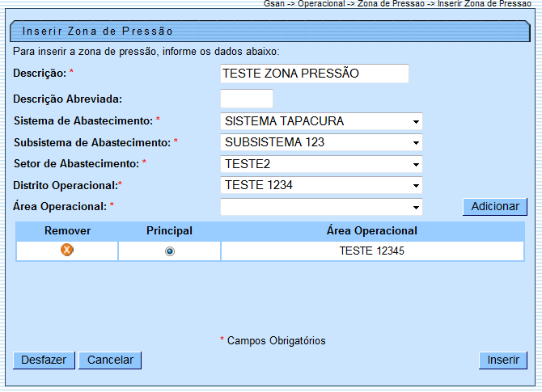Click the Desfazer button
Viewport: 542px width, 392px height.
point(44,360)
